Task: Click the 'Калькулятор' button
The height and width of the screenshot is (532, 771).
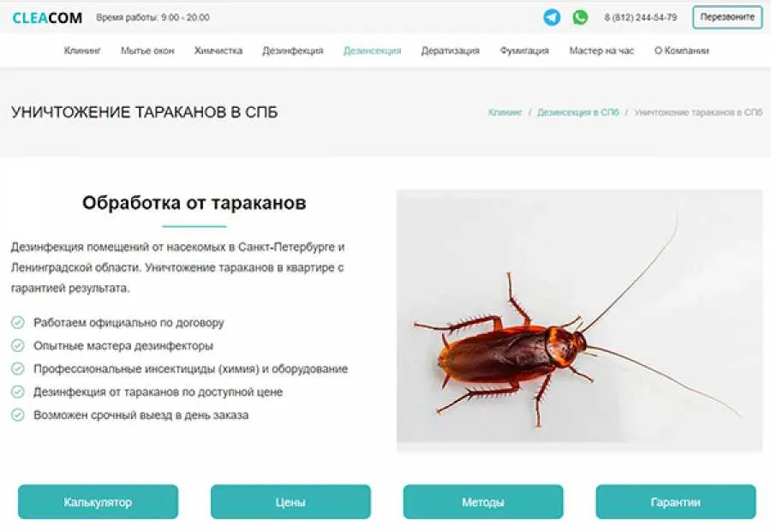Action: (98, 502)
